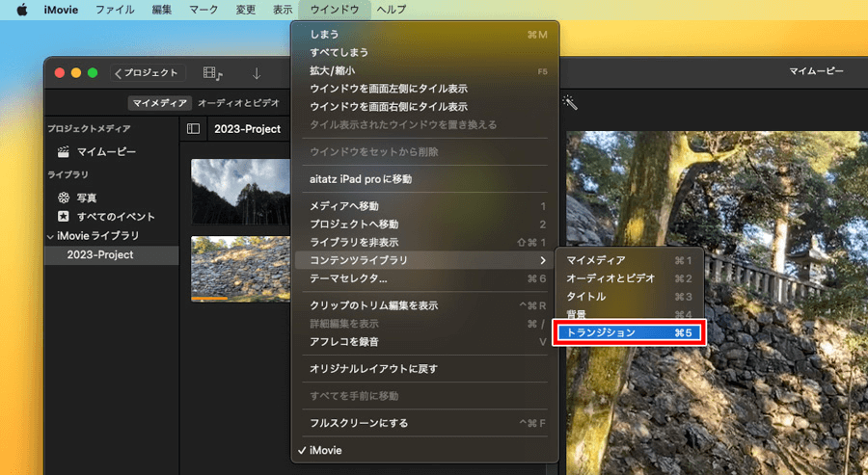Click the マイムービー window title

[x=816, y=71]
